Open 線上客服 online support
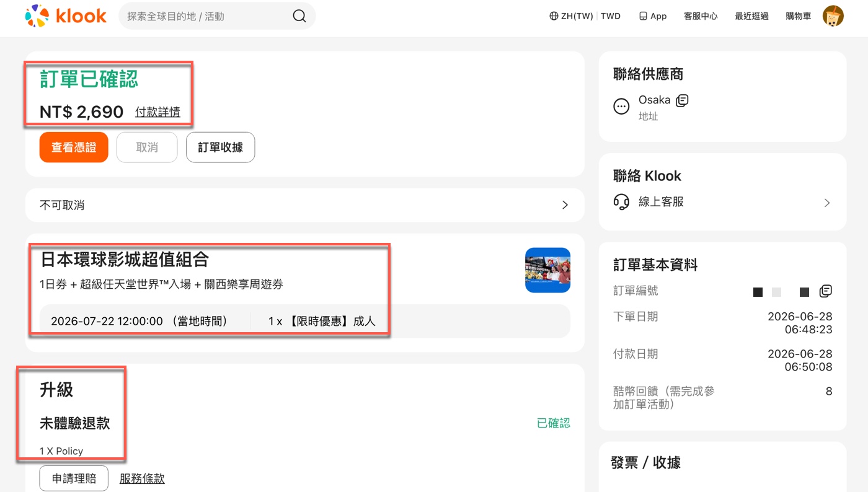 tap(661, 202)
